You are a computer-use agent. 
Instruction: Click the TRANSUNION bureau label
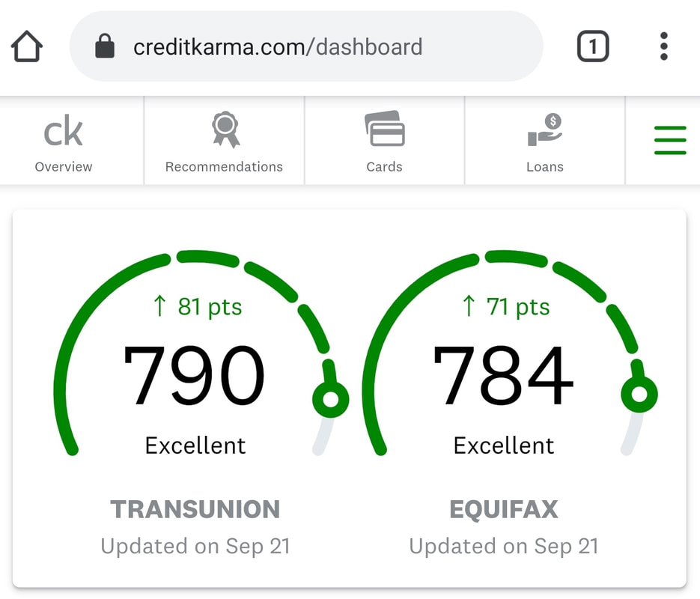click(195, 509)
